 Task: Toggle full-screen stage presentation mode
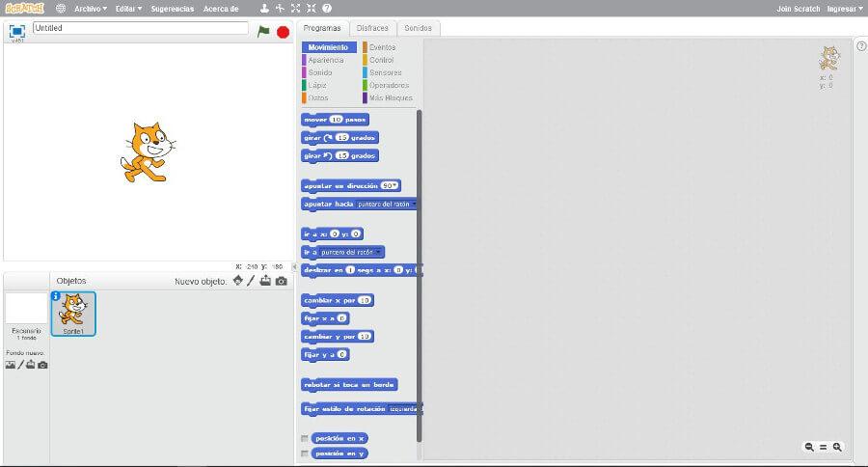click(x=16, y=30)
